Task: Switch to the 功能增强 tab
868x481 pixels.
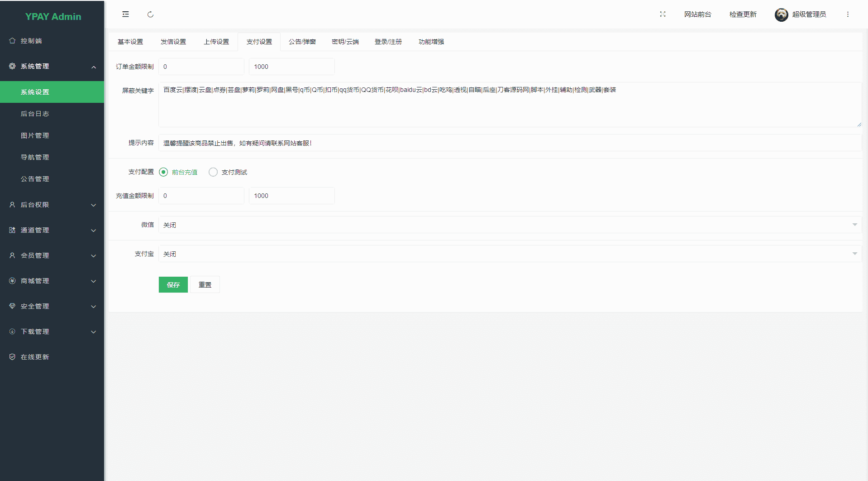Action: coord(431,42)
